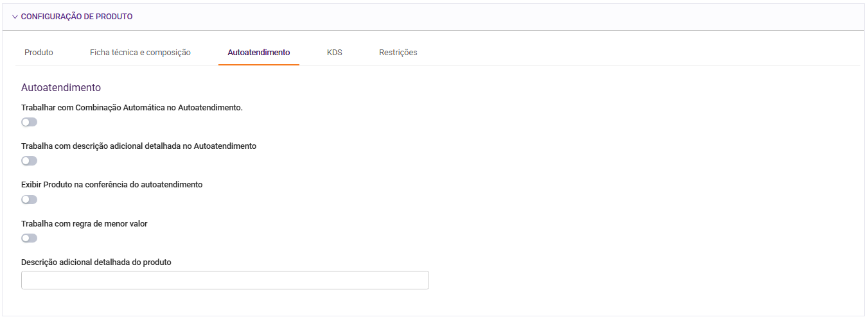868x317 pixels.
Task: Click the Trabalha com descrição adicional detalhada label
Action: click(x=139, y=146)
